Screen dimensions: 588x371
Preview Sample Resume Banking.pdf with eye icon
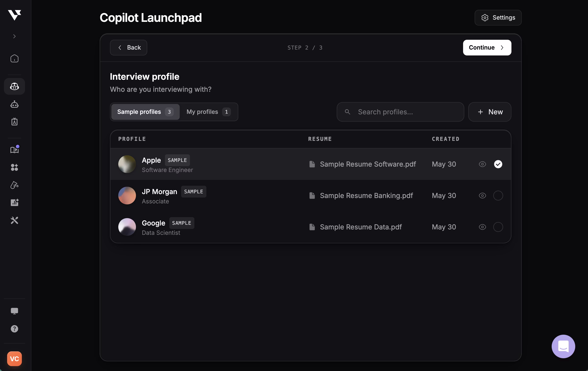(x=482, y=196)
